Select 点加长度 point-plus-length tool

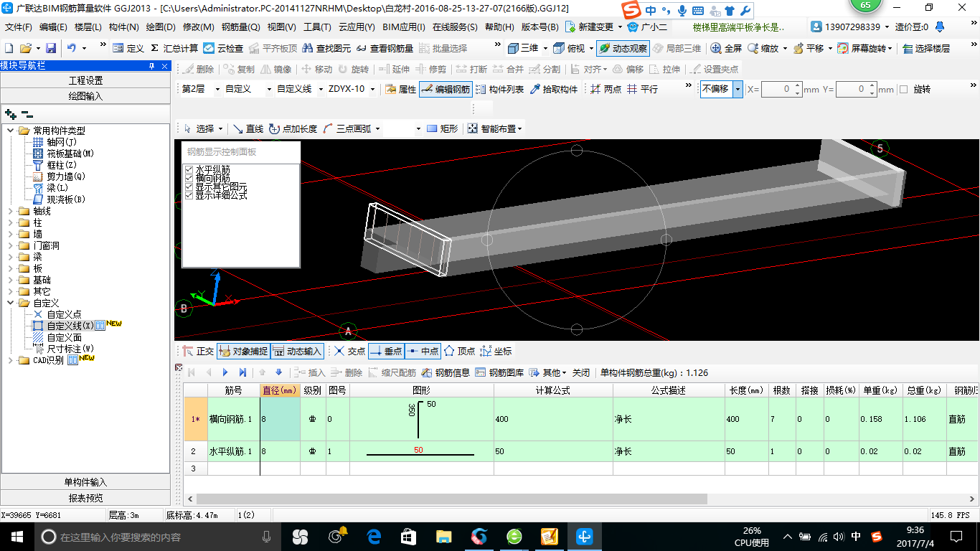pos(293,128)
